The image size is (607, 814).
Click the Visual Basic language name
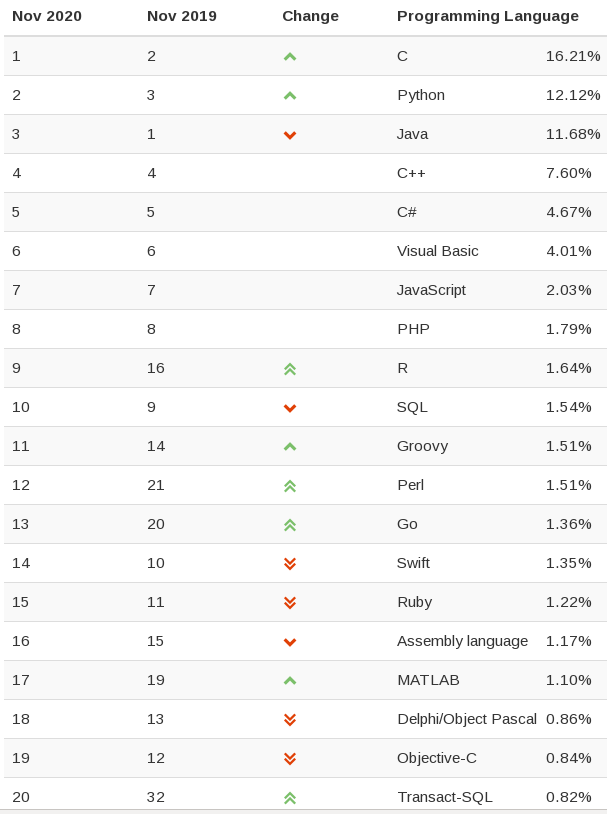tap(437, 251)
